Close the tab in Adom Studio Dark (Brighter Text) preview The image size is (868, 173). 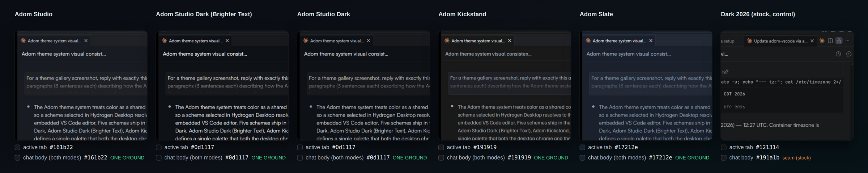227,41
